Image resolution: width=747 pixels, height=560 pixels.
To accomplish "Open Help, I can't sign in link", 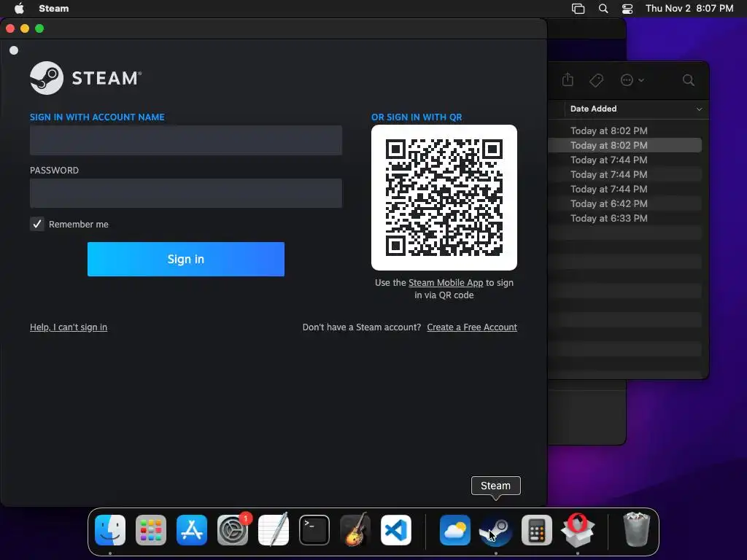I will (69, 327).
